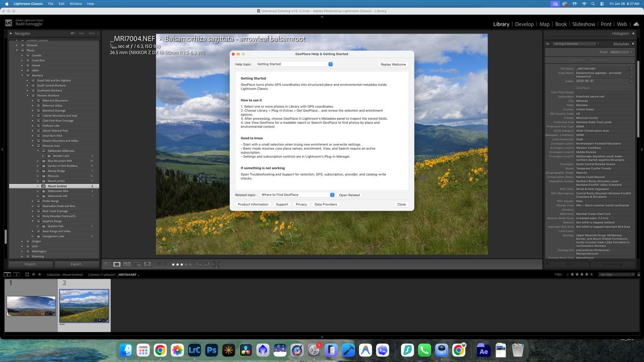Click Product Information button
The image size is (644, 362).
point(253,204)
